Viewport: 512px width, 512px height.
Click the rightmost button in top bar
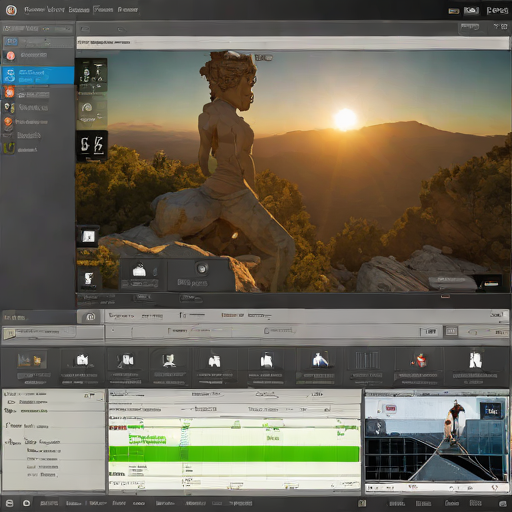pos(497,11)
